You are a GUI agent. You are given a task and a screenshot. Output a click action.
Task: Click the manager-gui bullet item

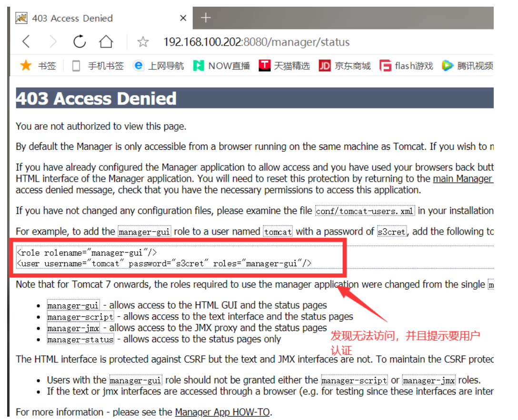[x=187, y=305]
